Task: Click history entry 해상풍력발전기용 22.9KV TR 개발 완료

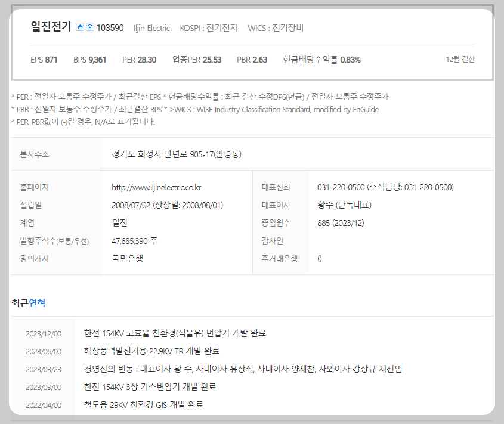Action: (151, 351)
